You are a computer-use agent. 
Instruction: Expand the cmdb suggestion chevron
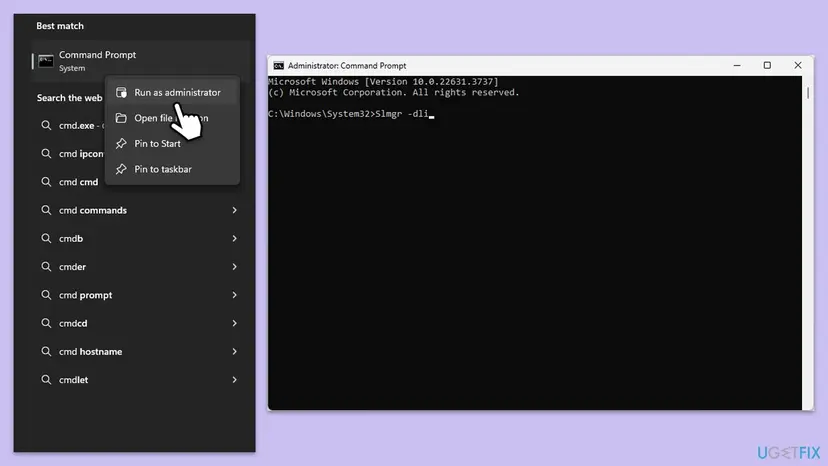pos(234,238)
